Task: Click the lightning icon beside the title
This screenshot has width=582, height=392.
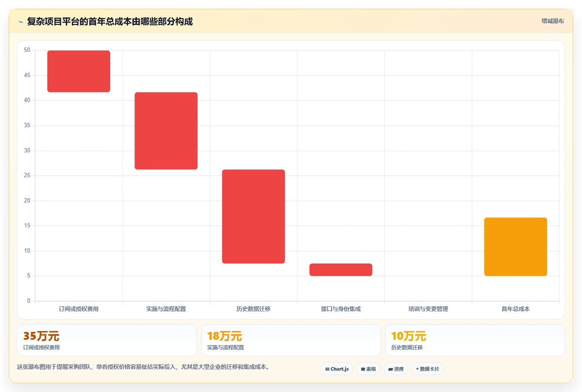Action: pos(20,22)
